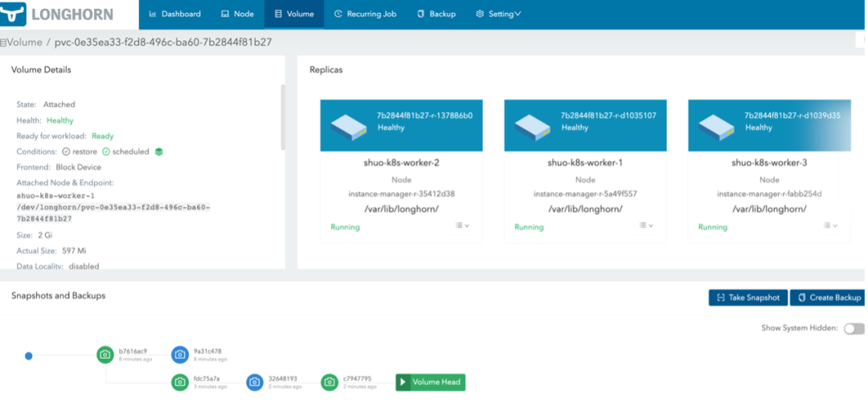The height and width of the screenshot is (403, 868).
Task: Select snapshot b7616ac9 camera icon
Action: (x=105, y=355)
